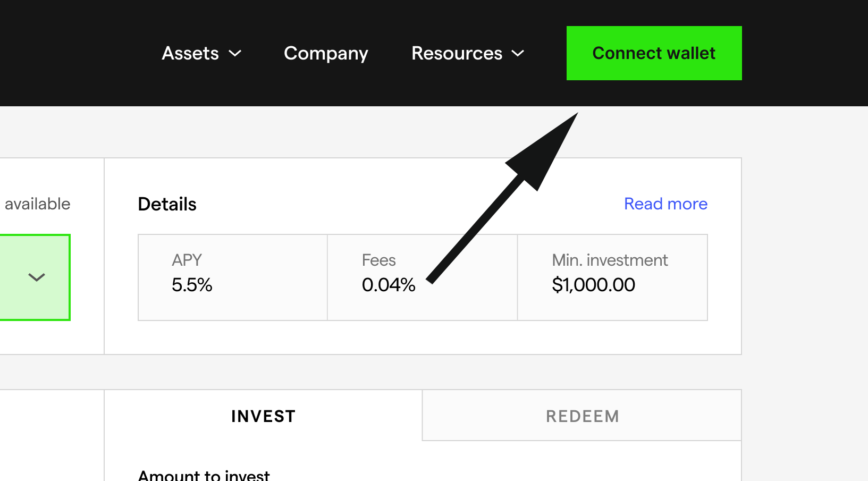Viewport: 868px width, 481px height.
Task: Click the "available" text
Action: pyautogui.click(x=37, y=204)
